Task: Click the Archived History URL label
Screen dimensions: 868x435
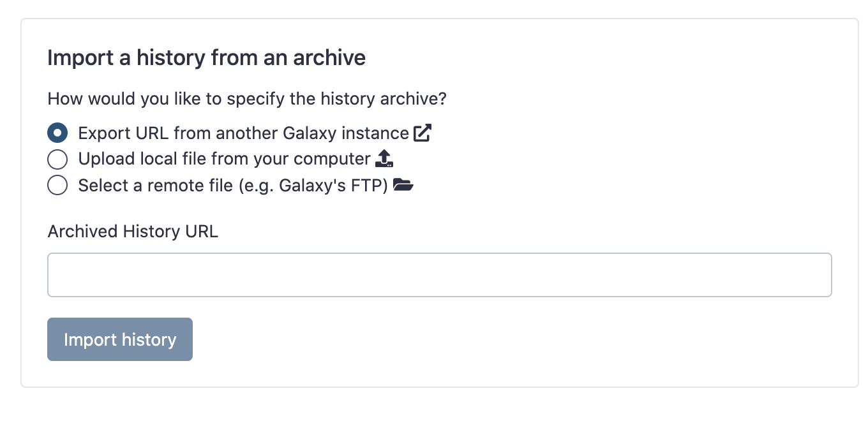Action: (132, 231)
